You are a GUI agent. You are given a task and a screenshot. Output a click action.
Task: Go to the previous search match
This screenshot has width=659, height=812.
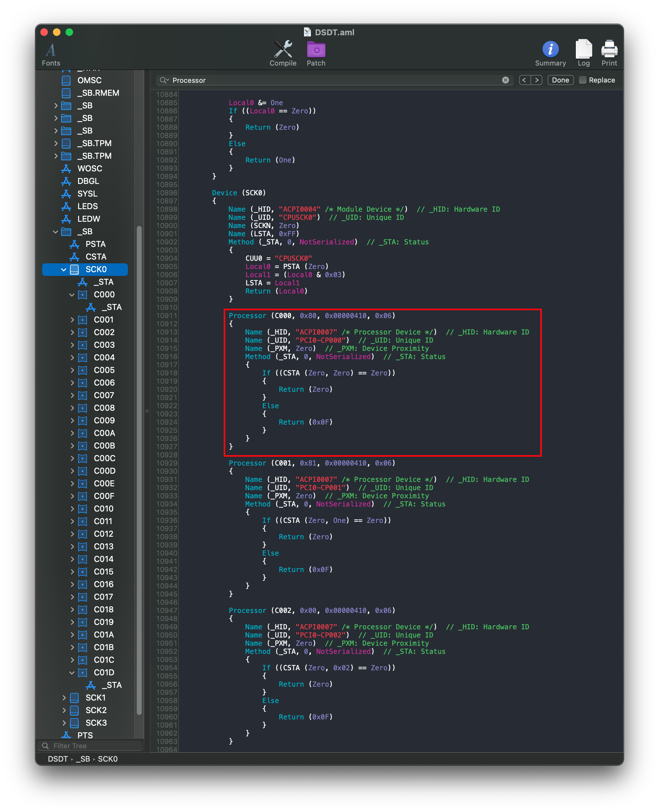coord(524,80)
